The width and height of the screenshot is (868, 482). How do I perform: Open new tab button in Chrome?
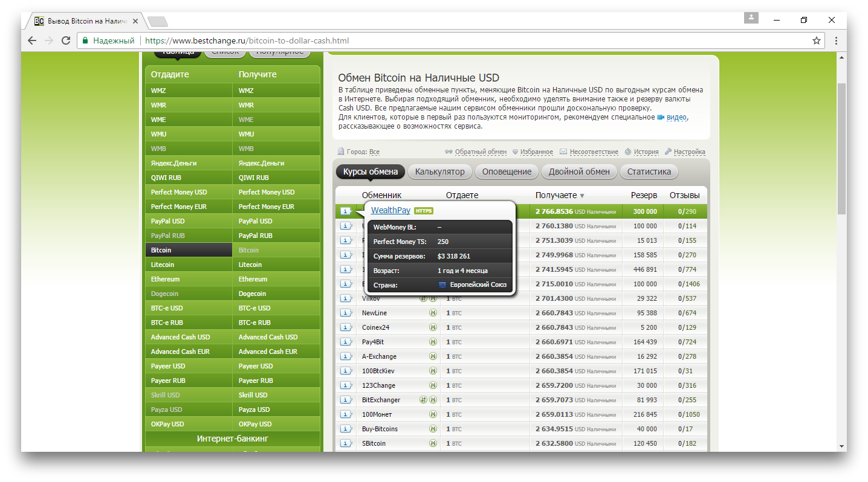[157, 22]
